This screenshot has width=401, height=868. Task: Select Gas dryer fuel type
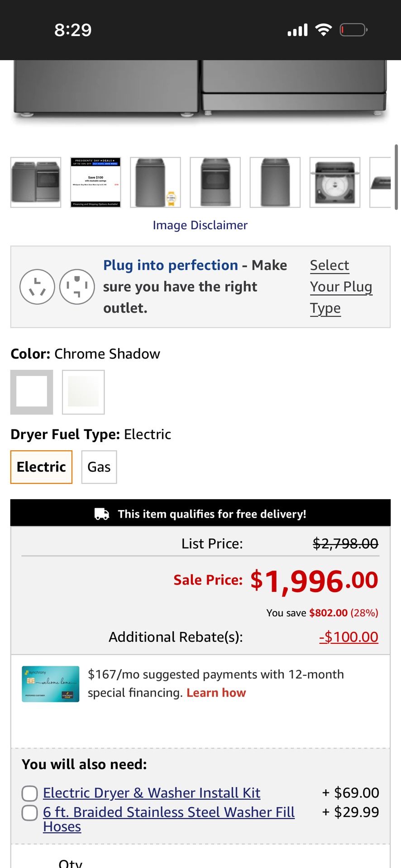[x=99, y=467]
